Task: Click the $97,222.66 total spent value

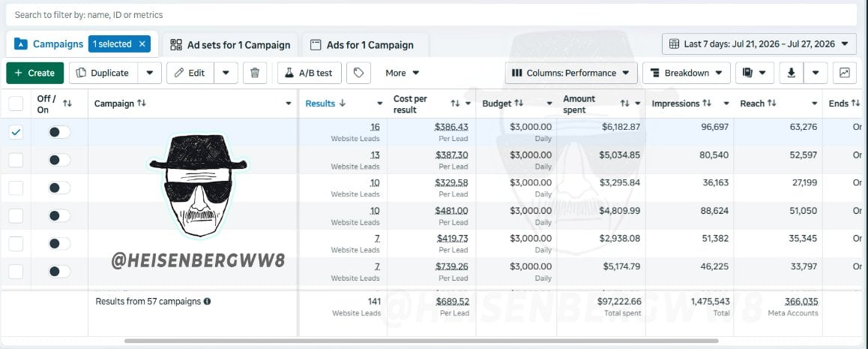Action: click(x=619, y=302)
